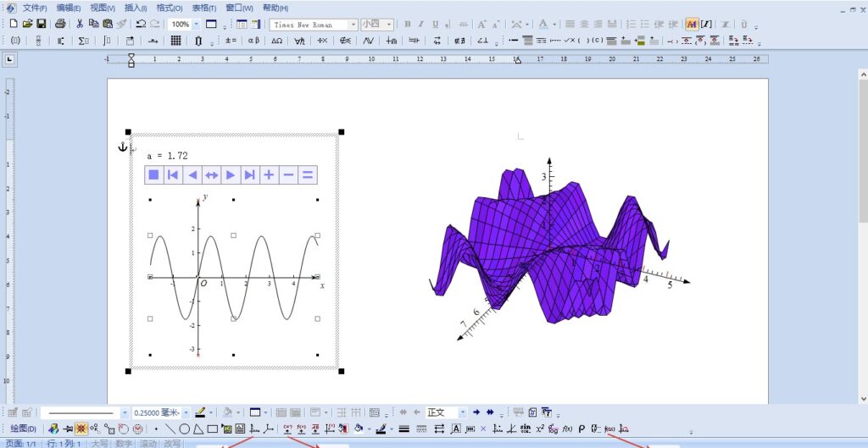Select the ellipse drawing tool
Image resolution: width=868 pixels, height=448 pixels.
(184, 429)
